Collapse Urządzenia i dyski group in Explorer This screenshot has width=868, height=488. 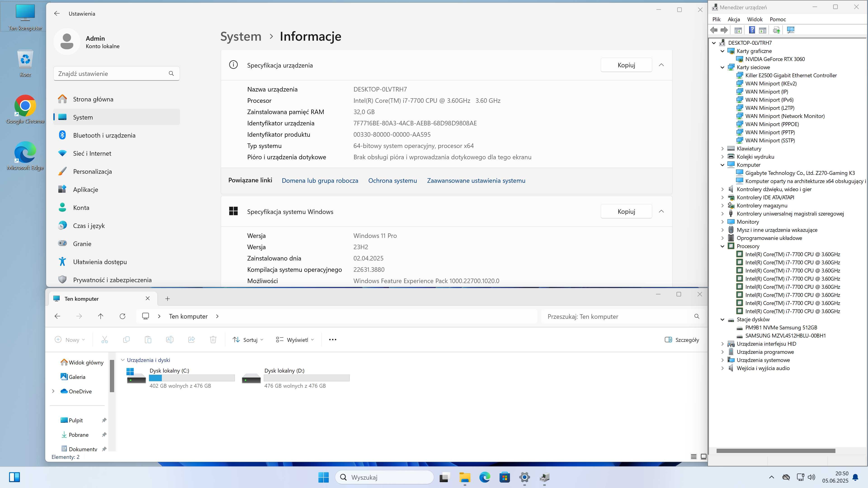(x=123, y=360)
